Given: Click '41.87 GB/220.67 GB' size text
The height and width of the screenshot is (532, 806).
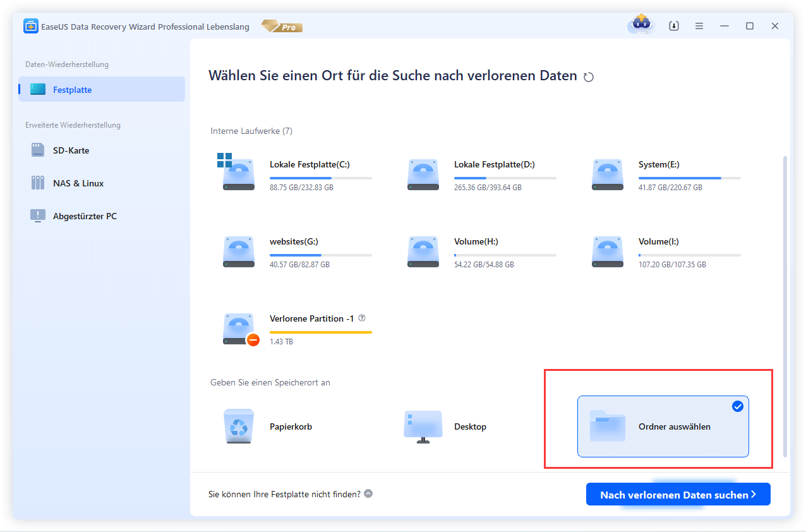Looking at the screenshot, I should (670, 188).
